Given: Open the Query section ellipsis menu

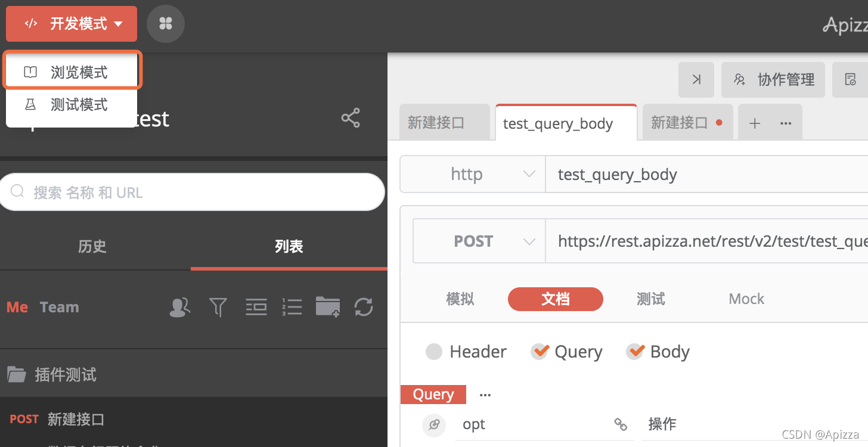Looking at the screenshot, I should [x=485, y=395].
